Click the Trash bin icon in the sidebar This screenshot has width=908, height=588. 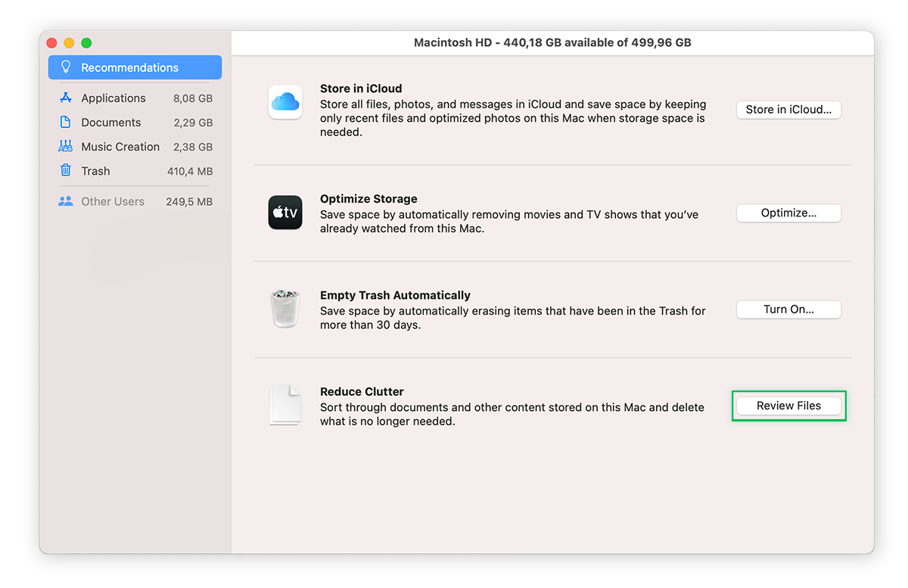coord(65,171)
